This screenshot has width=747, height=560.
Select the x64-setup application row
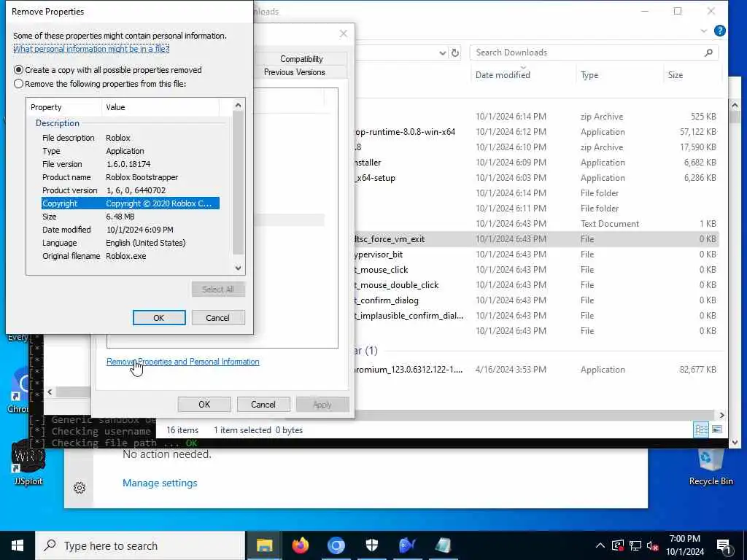point(536,178)
